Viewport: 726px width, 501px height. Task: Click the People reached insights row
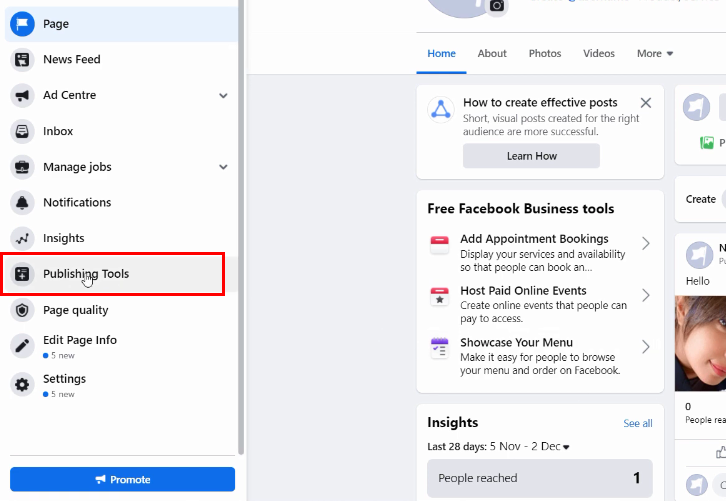coord(539,478)
